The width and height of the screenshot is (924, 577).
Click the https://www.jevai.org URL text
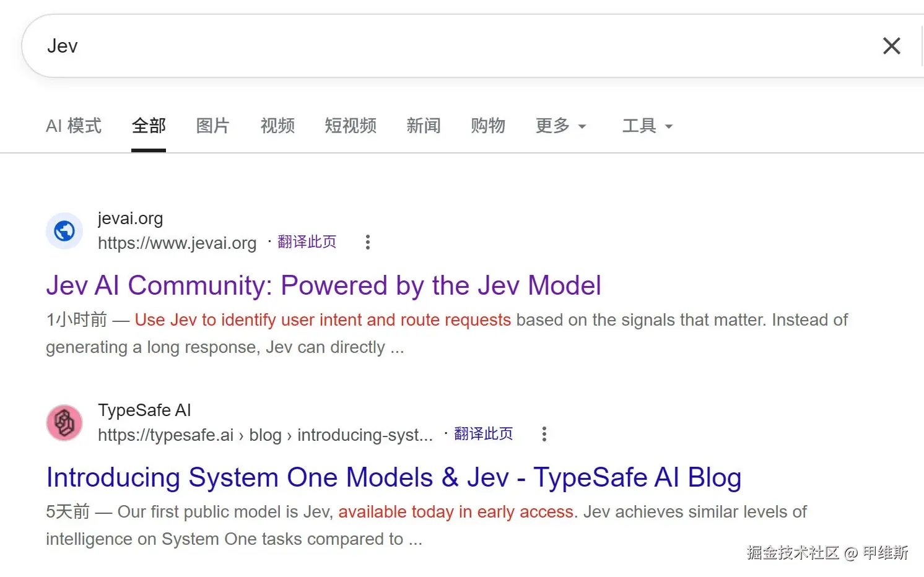click(177, 243)
